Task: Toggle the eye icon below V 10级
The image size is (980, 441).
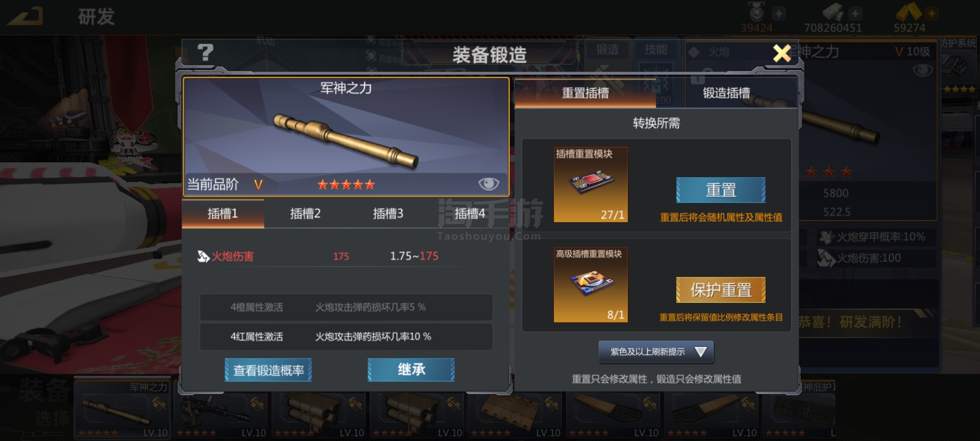Action: [922, 71]
